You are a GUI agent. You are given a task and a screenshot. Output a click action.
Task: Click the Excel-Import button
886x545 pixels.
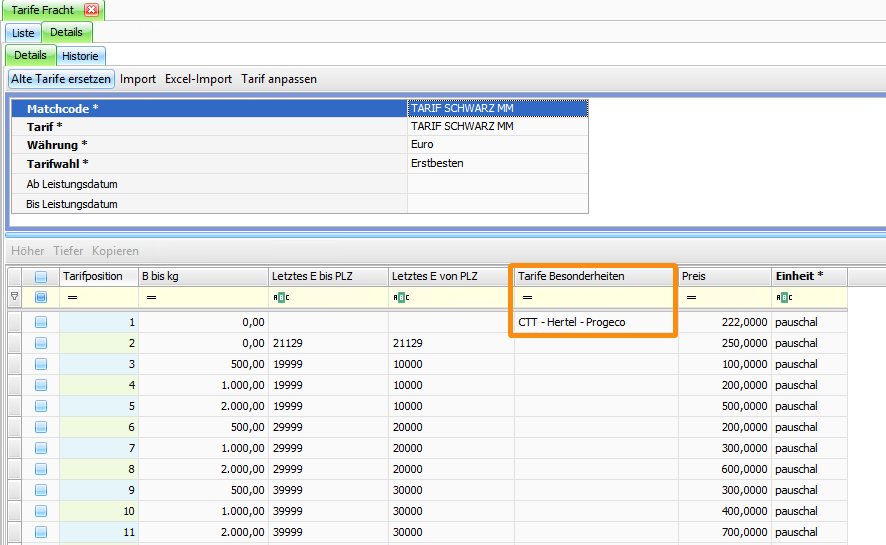[x=198, y=79]
